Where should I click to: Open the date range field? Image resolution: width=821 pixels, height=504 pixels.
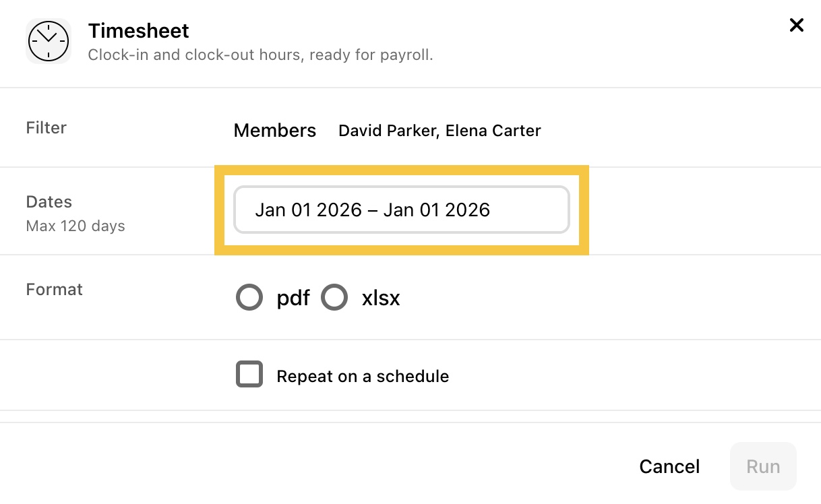(x=402, y=210)
